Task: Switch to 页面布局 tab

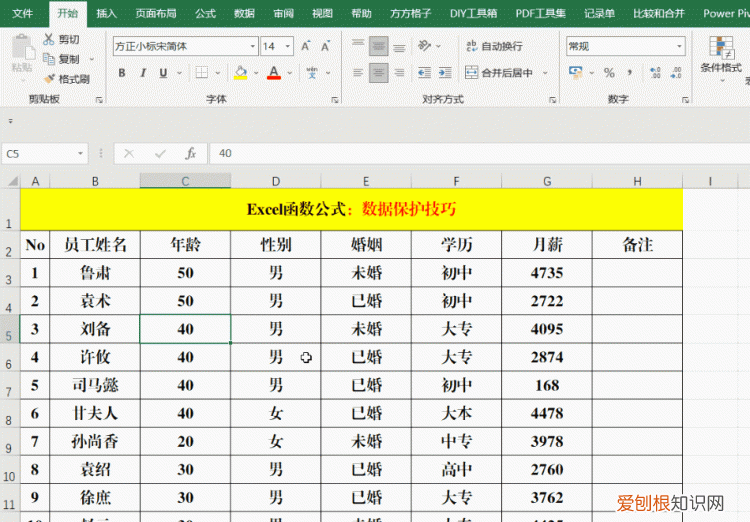Action: click(155, 13)
